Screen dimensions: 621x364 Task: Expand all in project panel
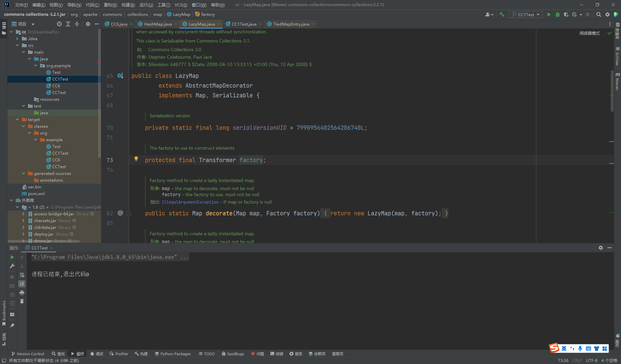click(68, 24)
